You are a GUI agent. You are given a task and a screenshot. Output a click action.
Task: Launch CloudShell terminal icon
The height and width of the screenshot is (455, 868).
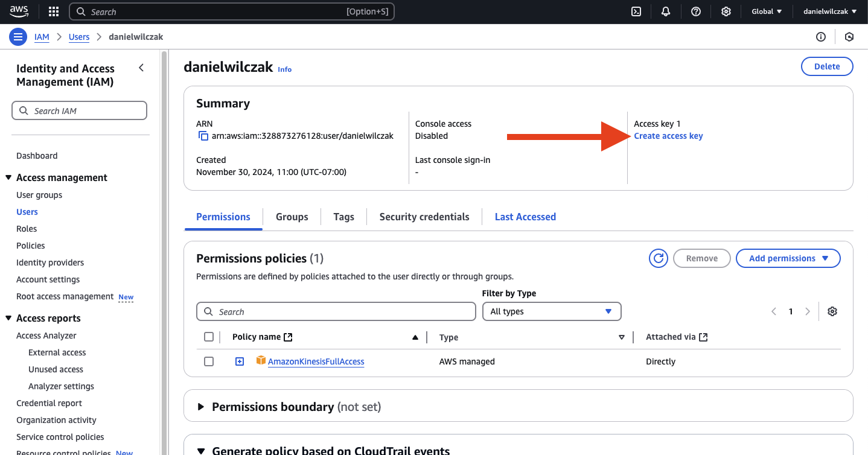636,11
